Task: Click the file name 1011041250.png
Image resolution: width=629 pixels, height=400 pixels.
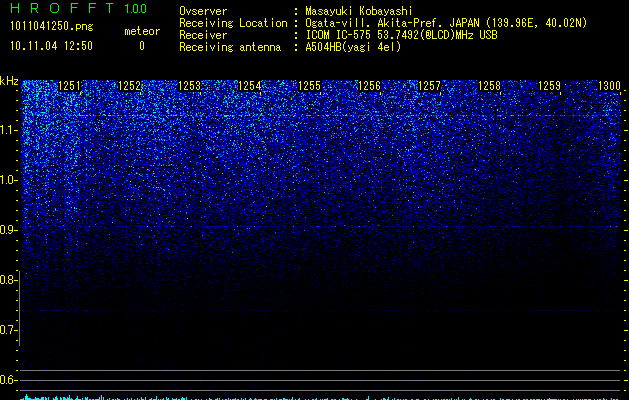Action: [52, 27]
